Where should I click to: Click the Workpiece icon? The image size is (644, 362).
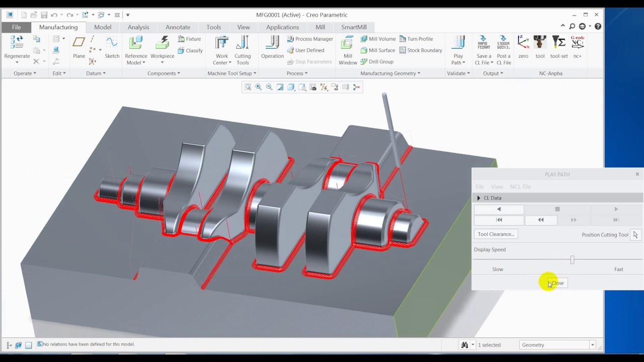click(162, 43)
